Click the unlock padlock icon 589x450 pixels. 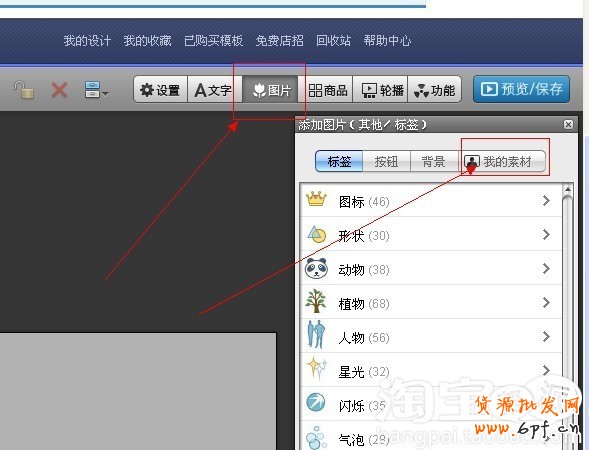click(24, 90)
